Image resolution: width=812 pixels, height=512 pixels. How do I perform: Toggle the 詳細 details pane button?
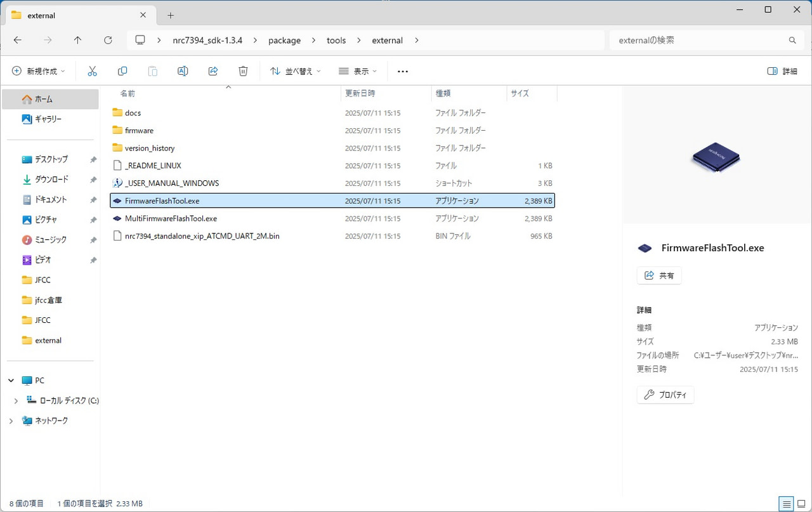(782, 71)
